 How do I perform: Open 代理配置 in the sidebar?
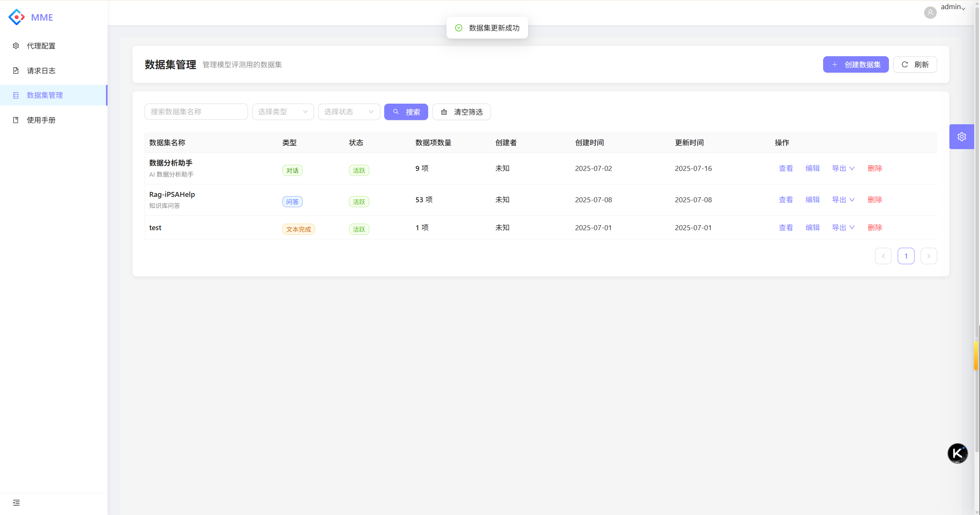click(x=41, y=46)
